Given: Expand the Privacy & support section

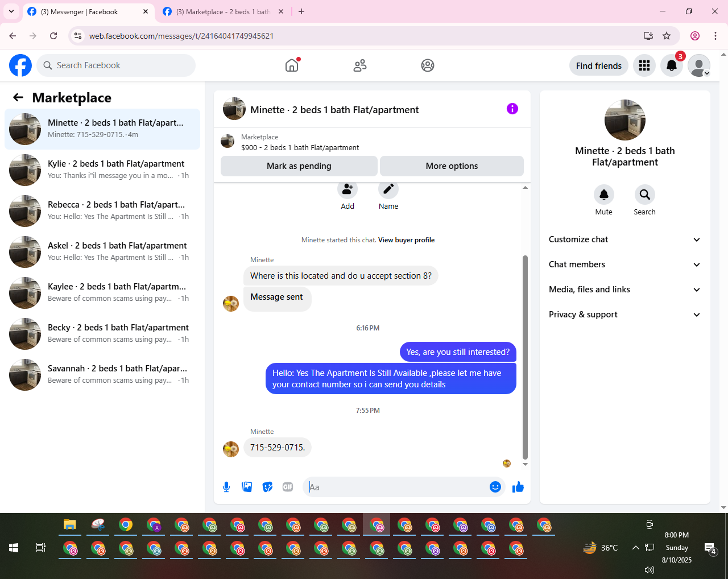Looking at the screenshot, I should [624, 315].
